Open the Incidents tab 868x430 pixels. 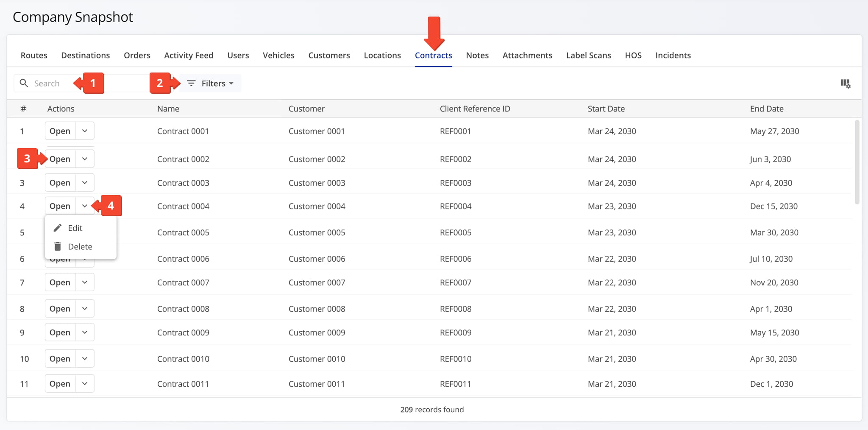click(673, 55)
